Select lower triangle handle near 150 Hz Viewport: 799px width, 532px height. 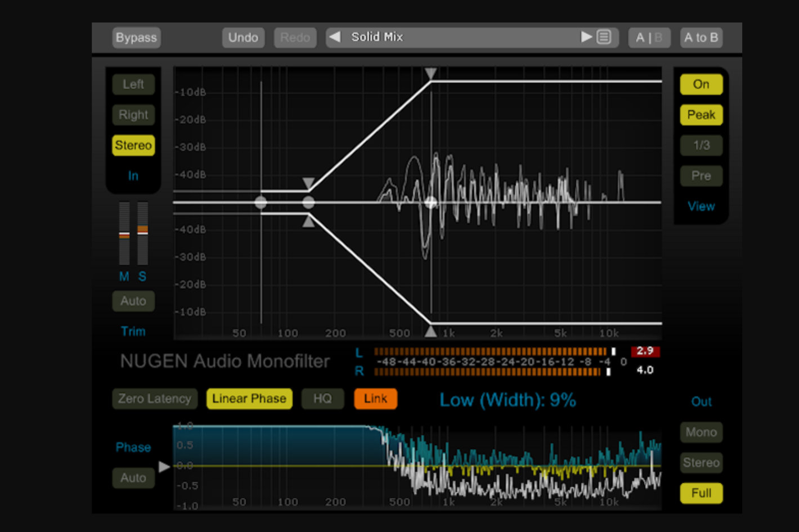click(x=308, y=222)
